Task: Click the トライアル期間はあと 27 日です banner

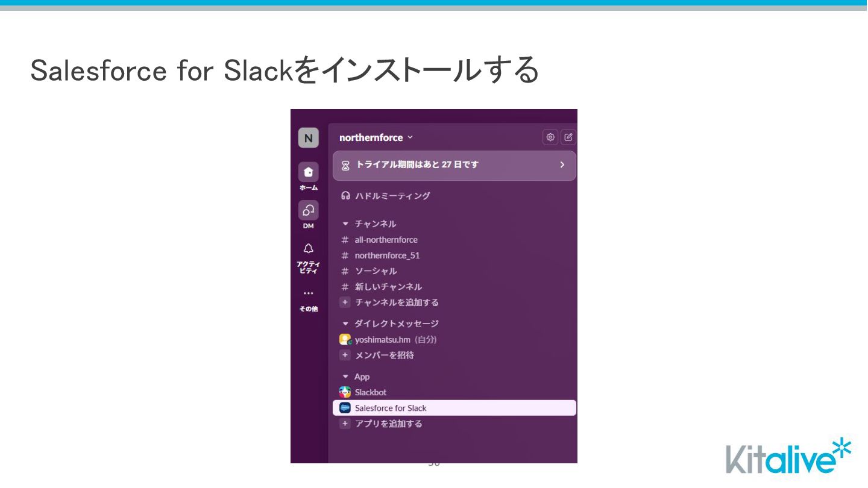Action: click(x=454, y=165)
